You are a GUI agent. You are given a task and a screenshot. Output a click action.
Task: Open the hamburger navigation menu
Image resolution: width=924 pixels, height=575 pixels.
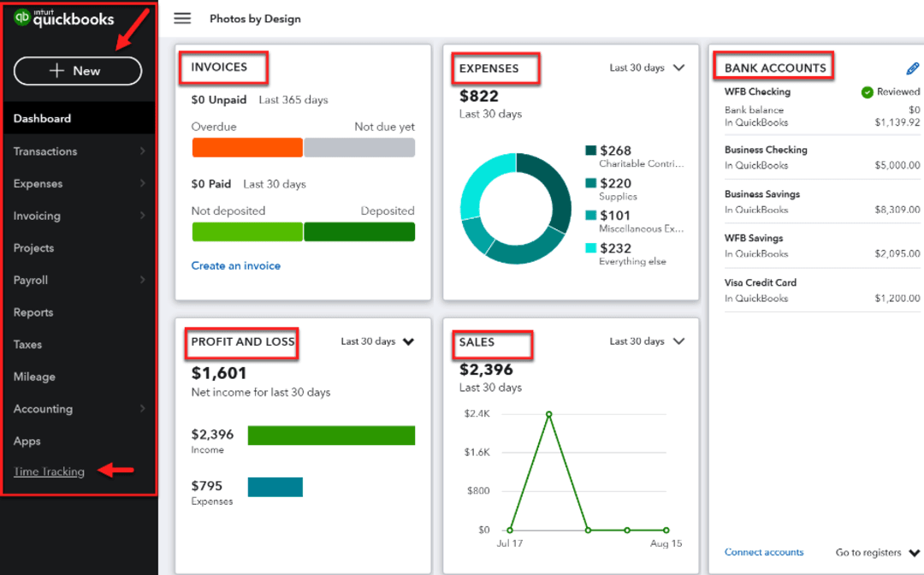tap(182, 18)
